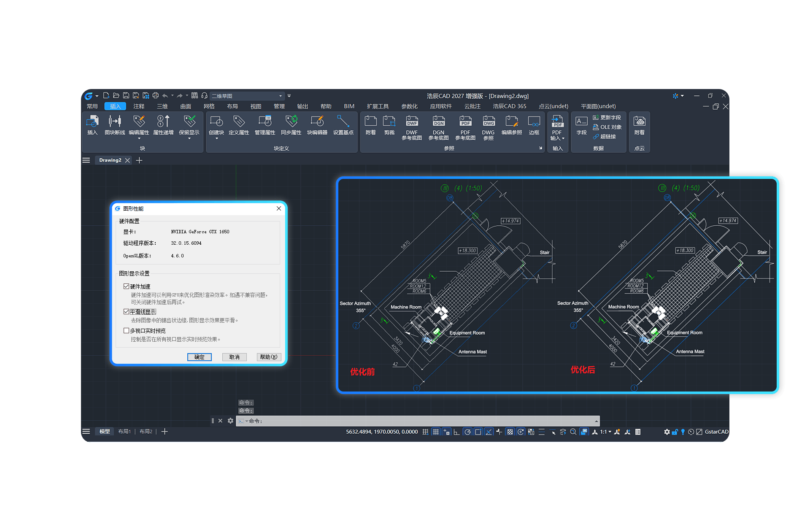Click the 字段 field icon
810x532 pixels.
tap(581, 125)
